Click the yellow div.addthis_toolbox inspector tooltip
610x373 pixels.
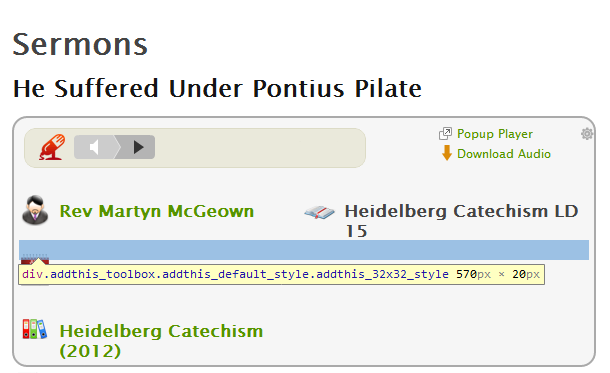point(281,274)
